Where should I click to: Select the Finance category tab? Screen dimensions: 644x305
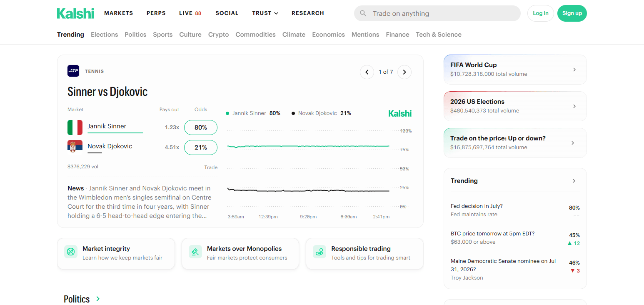(x=397, y=35)
